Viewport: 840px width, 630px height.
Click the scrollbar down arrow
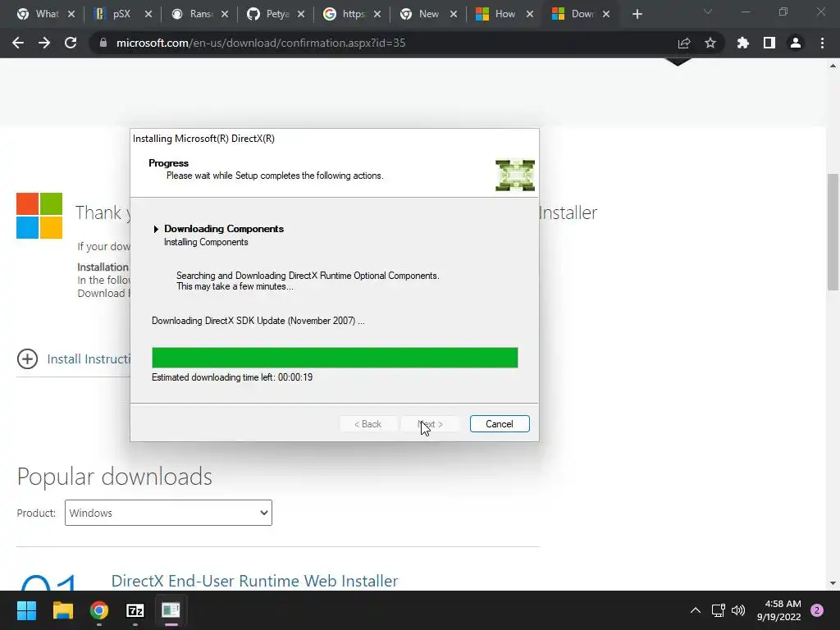[833, 583]
